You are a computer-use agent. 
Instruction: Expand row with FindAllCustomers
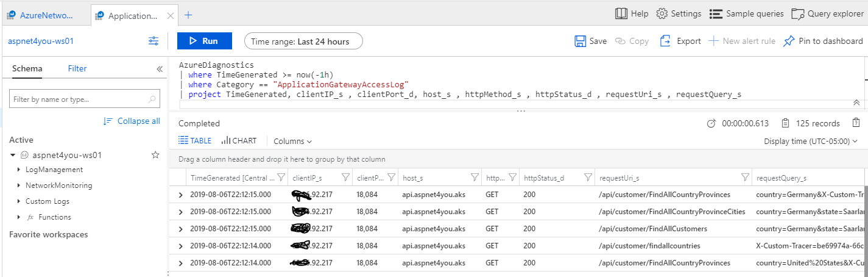[x=180, y=229]
